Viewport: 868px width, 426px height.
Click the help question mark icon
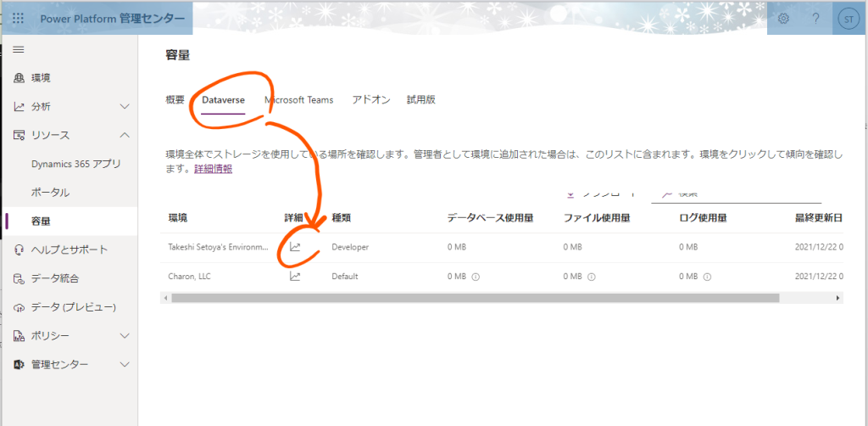[x=815, y=19]
